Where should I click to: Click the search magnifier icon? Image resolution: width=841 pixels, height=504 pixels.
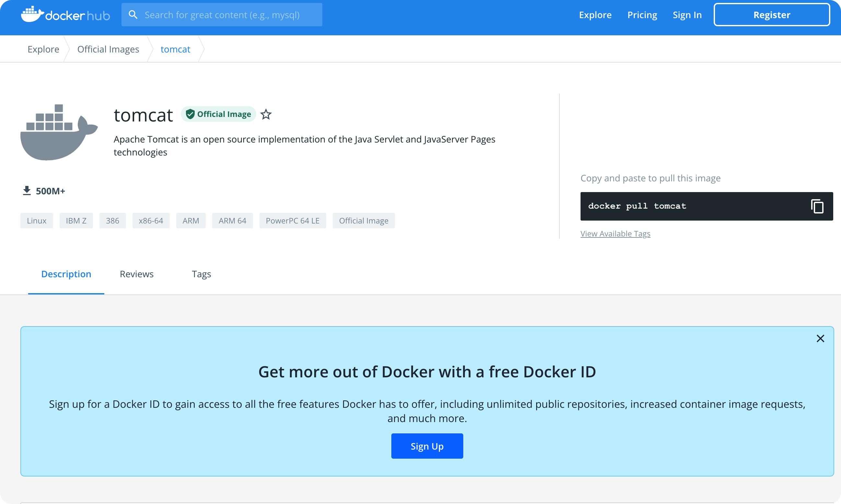(133, 14)
